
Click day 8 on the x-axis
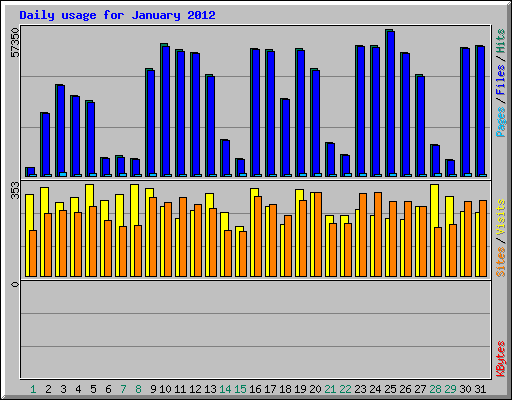pyautogui.click(x=138, y=389)
